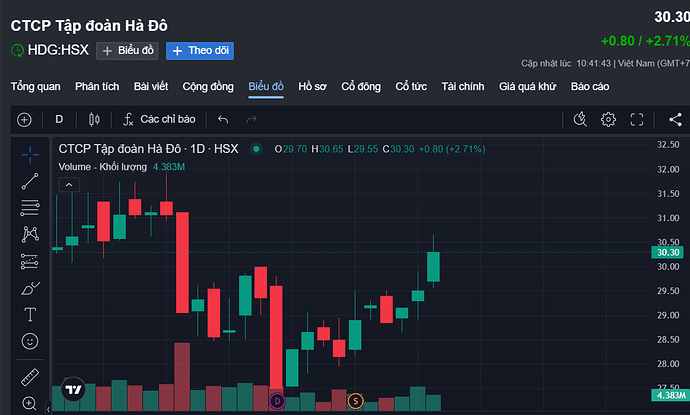Open the Fibonacci retracement tools
The image size is (690, 415).
coord(31,208)
